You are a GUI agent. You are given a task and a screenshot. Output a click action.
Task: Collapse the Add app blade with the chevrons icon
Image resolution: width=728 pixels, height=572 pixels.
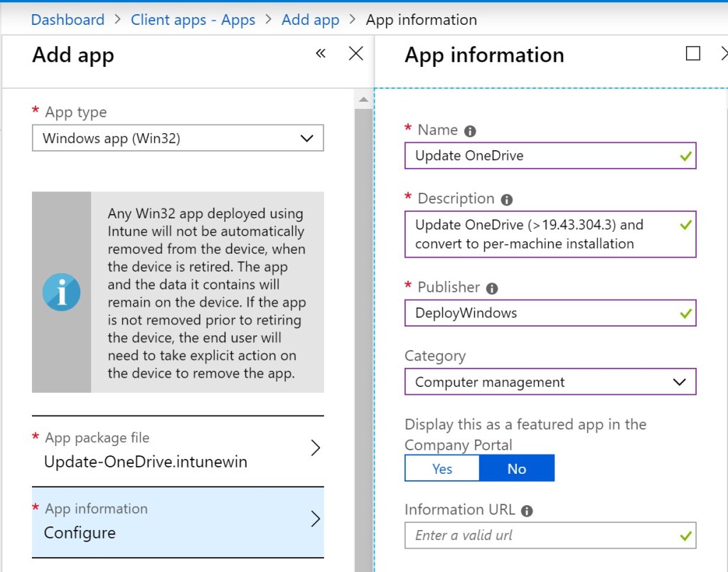321,53
